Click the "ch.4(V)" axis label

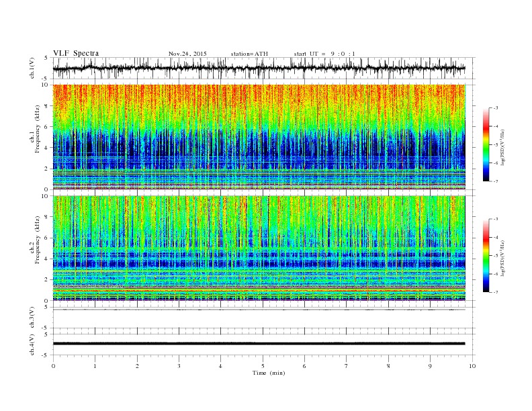tap(32, 345)
